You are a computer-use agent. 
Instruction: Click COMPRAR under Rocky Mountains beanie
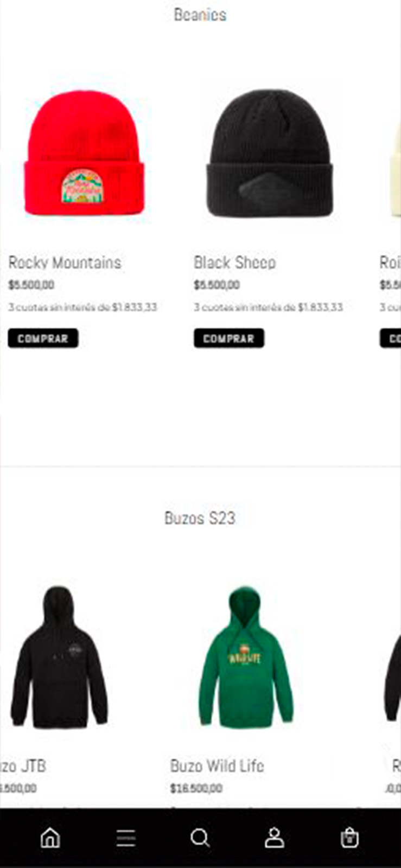[43, 339]
